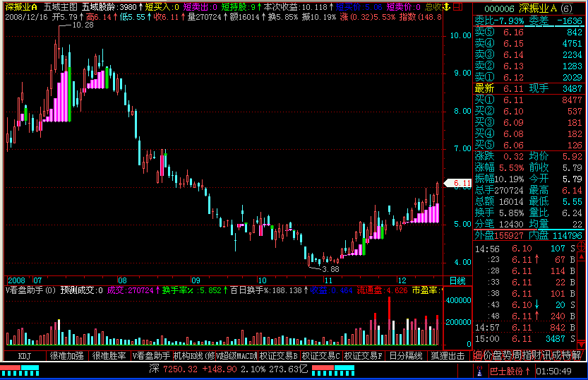Open the 很准胜率 indicator tab

point(109,355)
